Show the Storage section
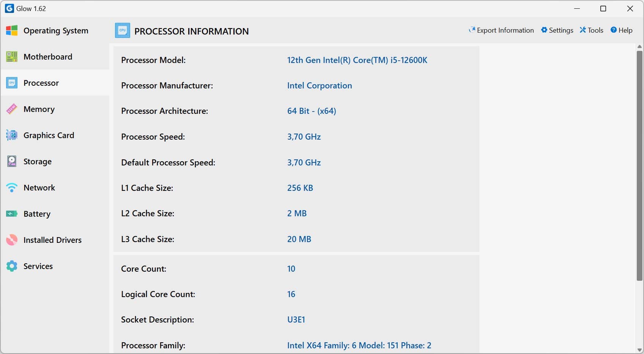The height and width of the screenshot is (354, 644). pyautogui.click(x=55, y=162)
